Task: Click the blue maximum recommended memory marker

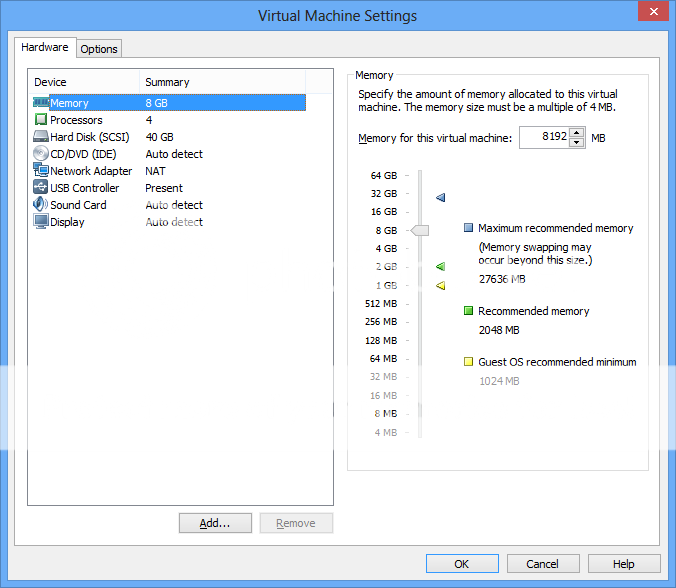Action: [441, 198]
